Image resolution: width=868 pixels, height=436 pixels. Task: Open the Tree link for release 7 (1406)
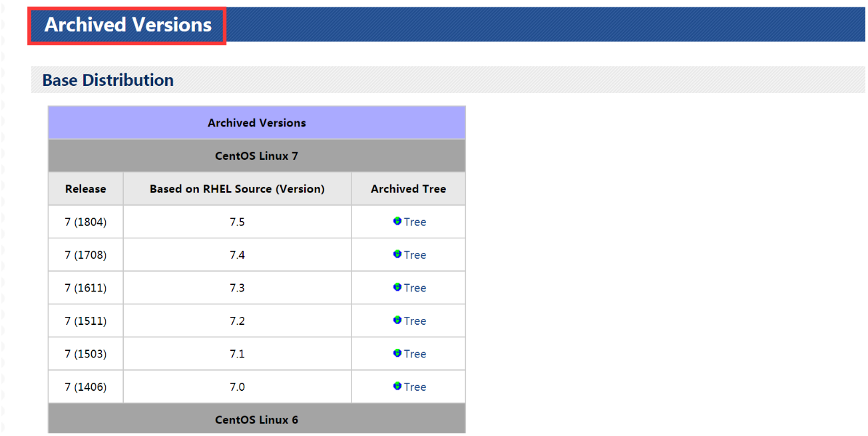point(415,387)
